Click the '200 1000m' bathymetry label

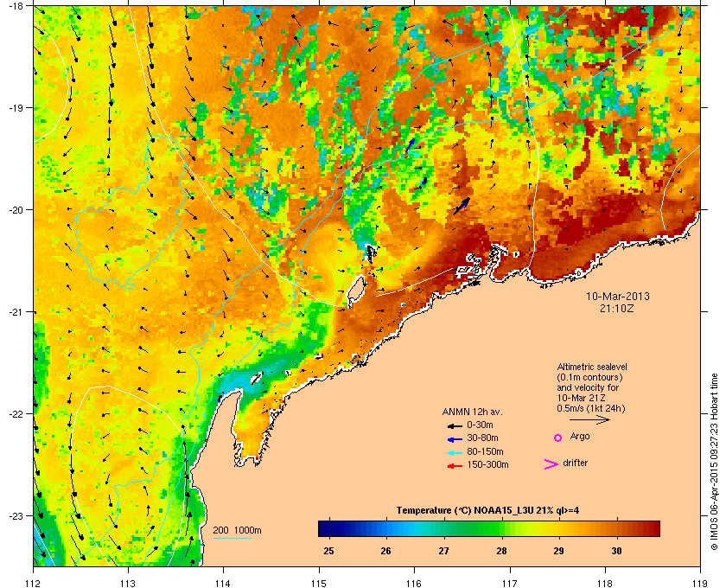[237, 531]
